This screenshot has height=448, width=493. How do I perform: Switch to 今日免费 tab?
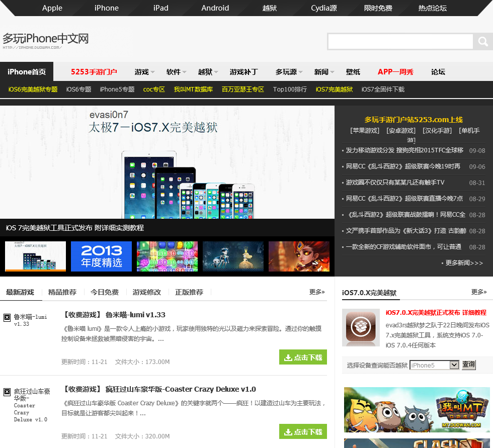[x=105, y=292]
